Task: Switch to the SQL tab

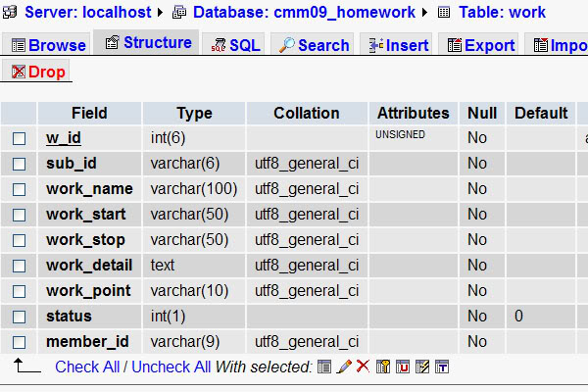Action: click(x=235, y=45)
